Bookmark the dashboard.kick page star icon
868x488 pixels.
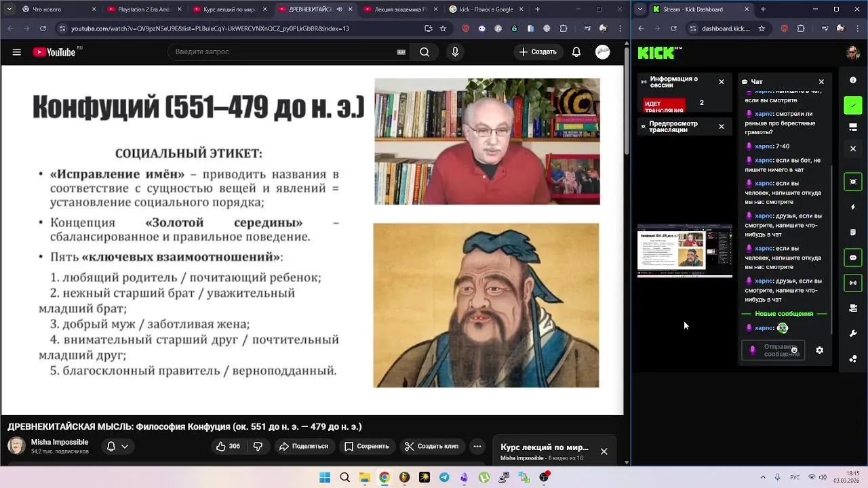(x=762, y=28)
